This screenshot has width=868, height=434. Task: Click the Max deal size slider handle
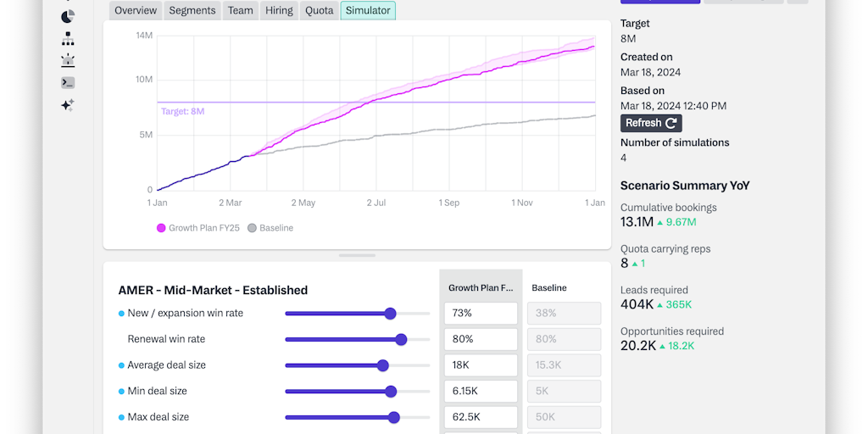pyautogui.click(x=394, y=417)
